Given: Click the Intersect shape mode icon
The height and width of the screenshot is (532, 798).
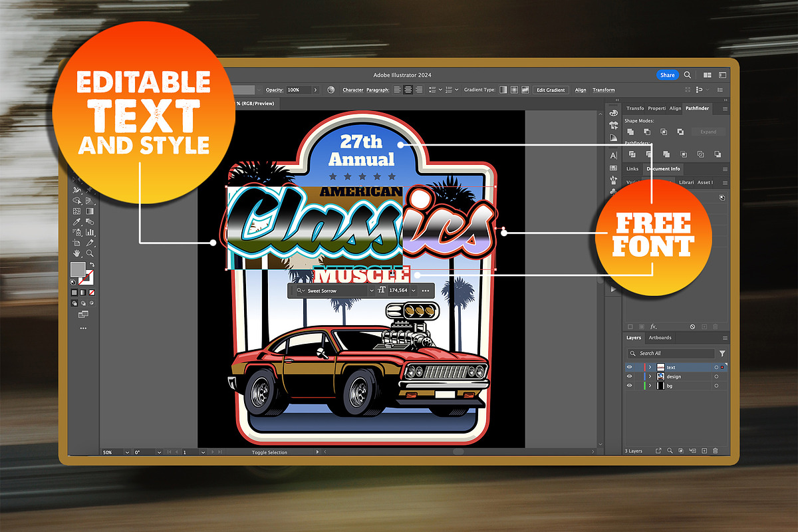Looking at the screenshot, I should click(x=664, y=132).
